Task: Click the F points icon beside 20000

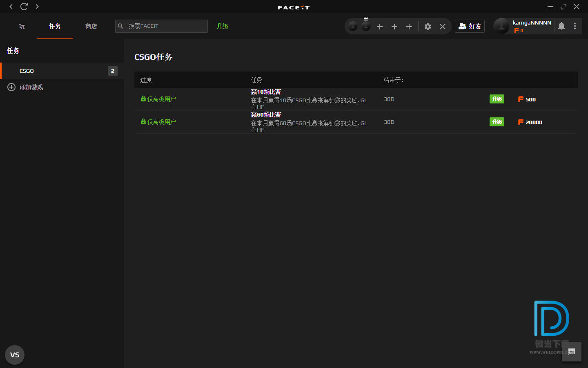Action: coord(521,122)
